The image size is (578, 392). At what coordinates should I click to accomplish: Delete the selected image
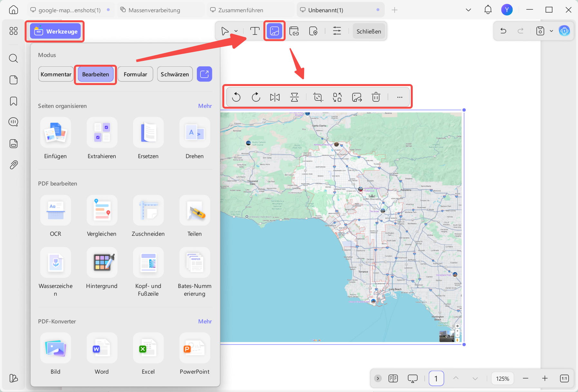[376, 97]
